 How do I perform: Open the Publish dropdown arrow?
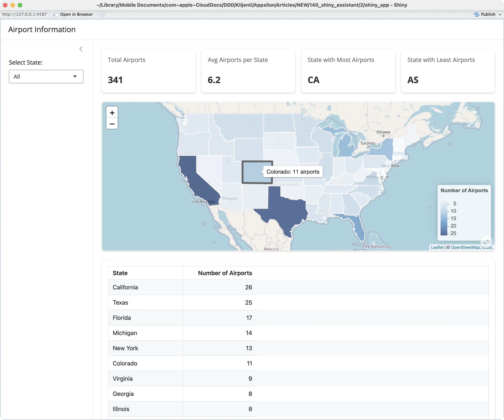pos(500,15)
